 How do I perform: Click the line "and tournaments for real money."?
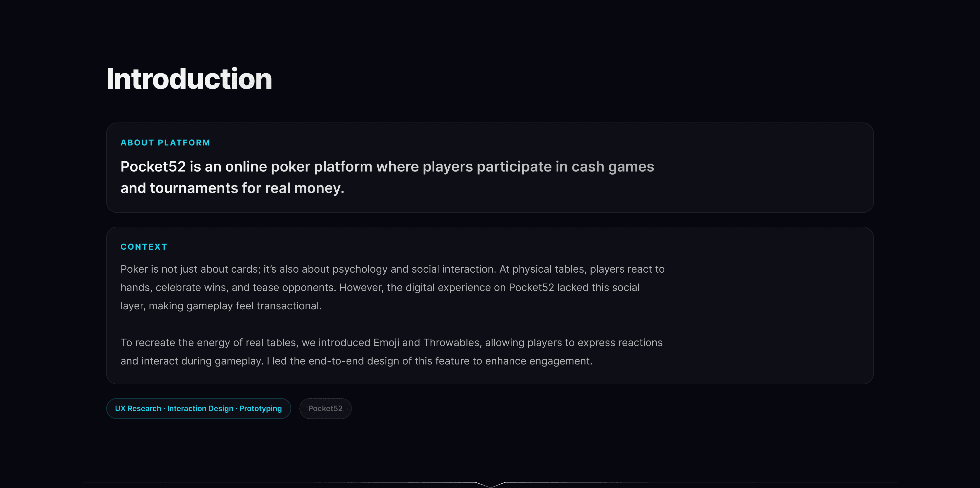point(232,188)
